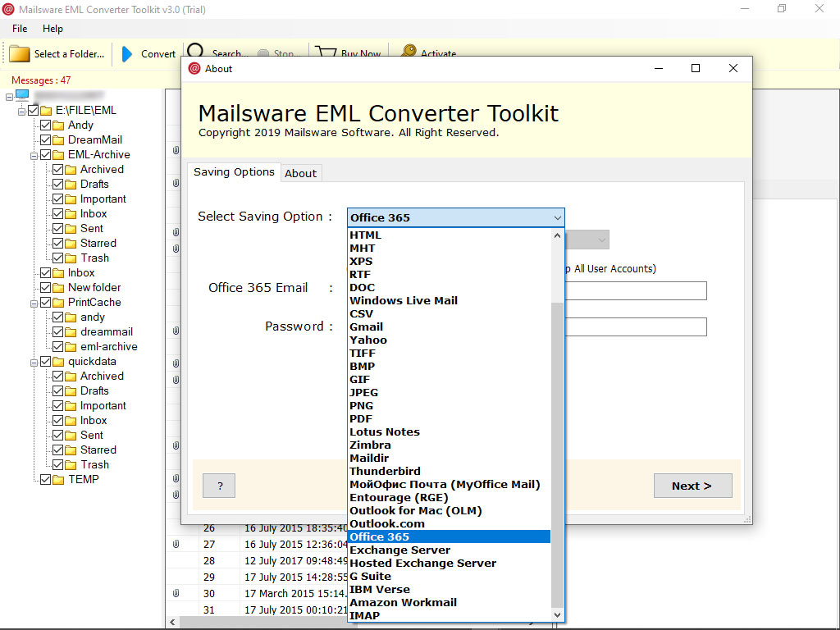The width and height of the screenshot is (840, 630).
Task: Click the New folder folder icon
Action: (58, 288)
